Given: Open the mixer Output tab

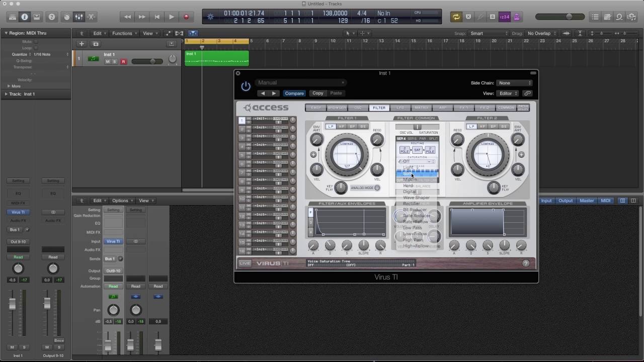Looking at the screenshot, I should click(566, 201).
